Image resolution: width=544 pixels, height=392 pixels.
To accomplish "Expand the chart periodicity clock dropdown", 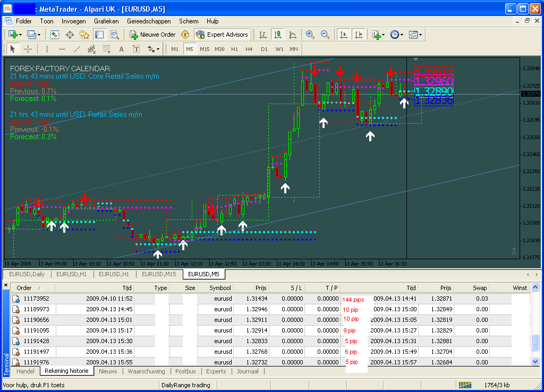I will (396, 35).
